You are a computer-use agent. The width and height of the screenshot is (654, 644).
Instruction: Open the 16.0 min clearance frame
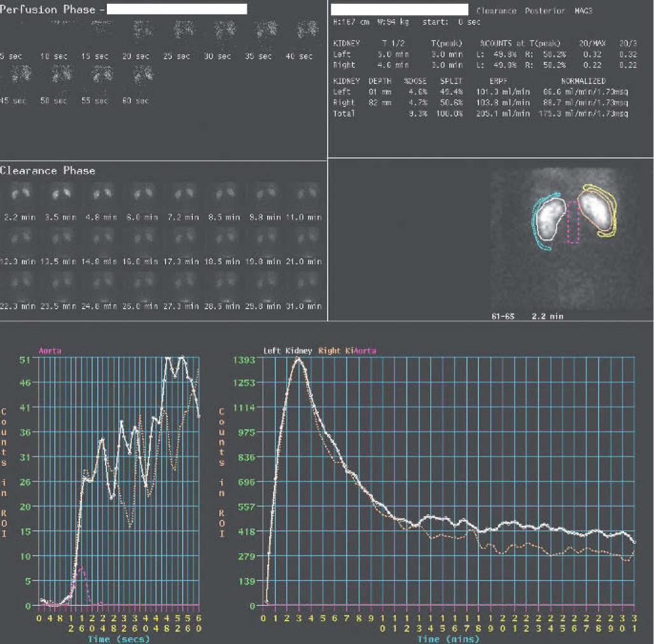pyautogui.click(x=143, y=237)
